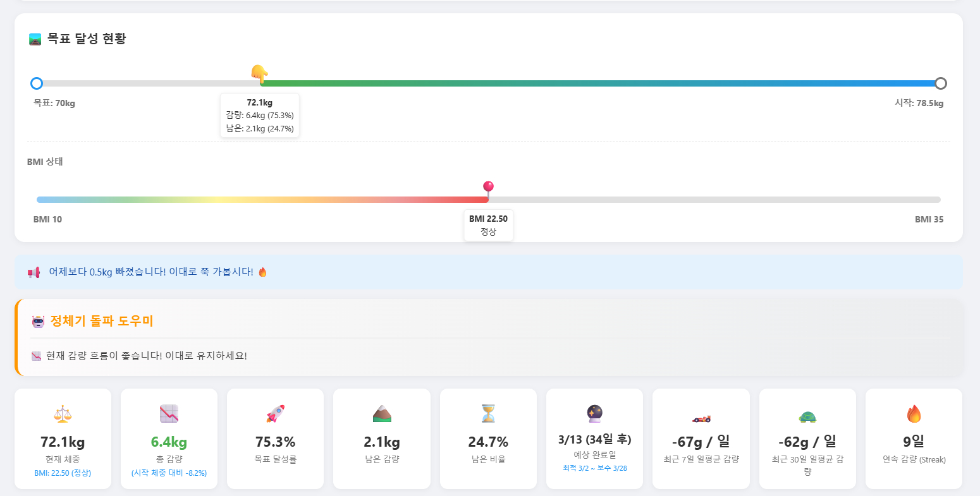Click the red pin on the BMI bar
980x496 pixels.
coord(488,188)
